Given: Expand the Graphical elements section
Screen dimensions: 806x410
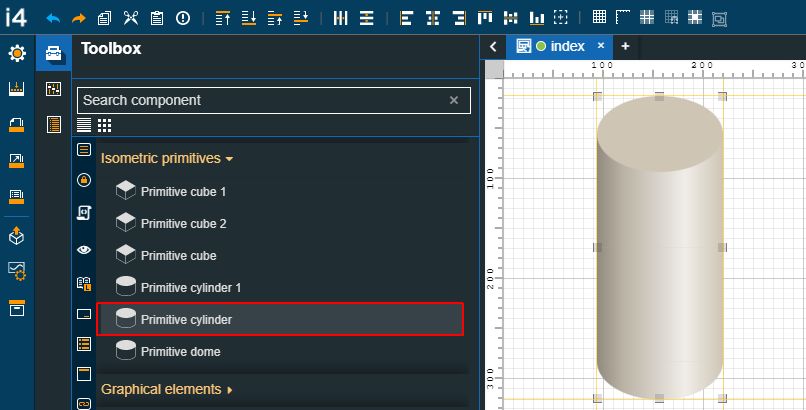Looking at the screenshot, I should [x=167, y=389].
